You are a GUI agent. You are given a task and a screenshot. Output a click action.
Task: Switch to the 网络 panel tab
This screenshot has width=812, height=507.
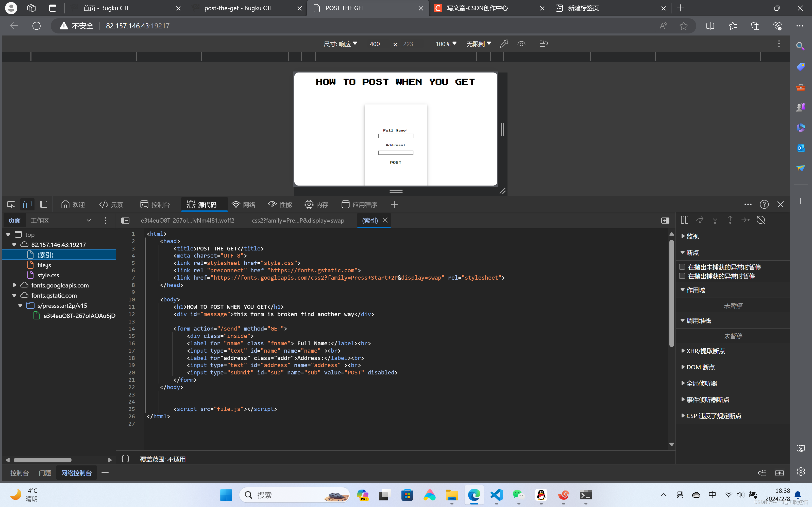coord(244,204)
